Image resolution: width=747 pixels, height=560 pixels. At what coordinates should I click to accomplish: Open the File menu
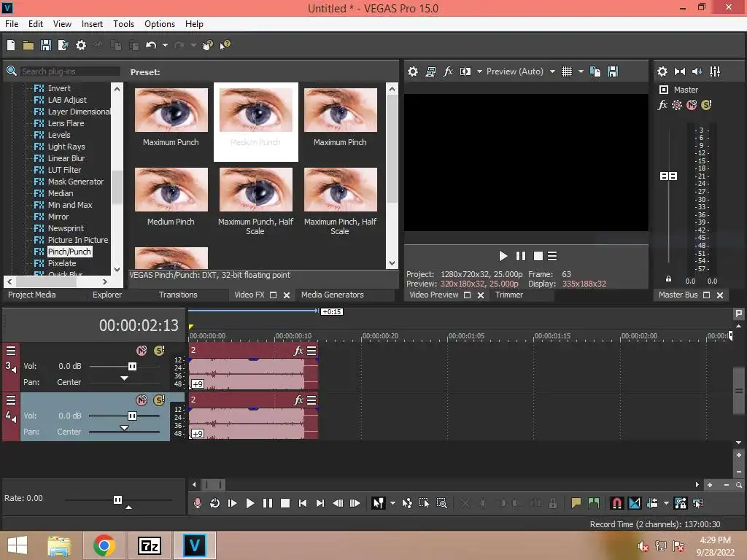click(12, 24)
